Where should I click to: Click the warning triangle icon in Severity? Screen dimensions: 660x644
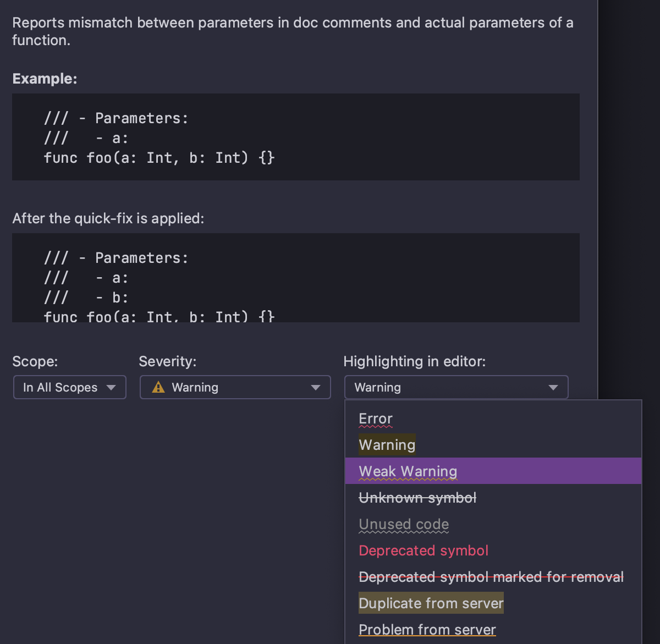(x=158, y=387)
